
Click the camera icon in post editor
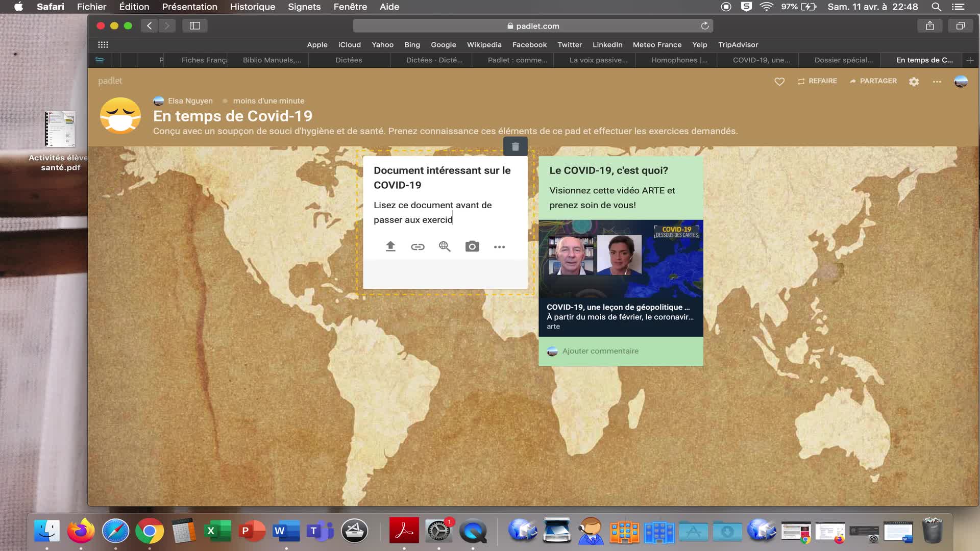click(x=472, y=247)
